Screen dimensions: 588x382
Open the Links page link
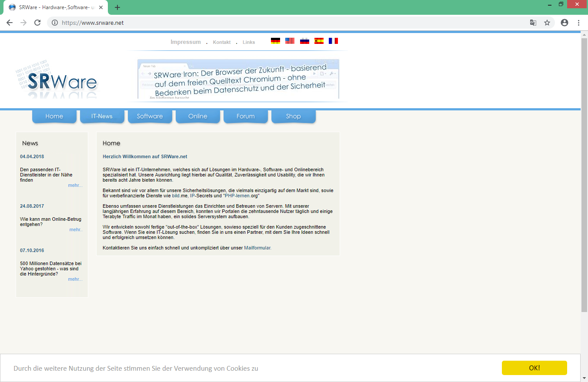[249, 42]
